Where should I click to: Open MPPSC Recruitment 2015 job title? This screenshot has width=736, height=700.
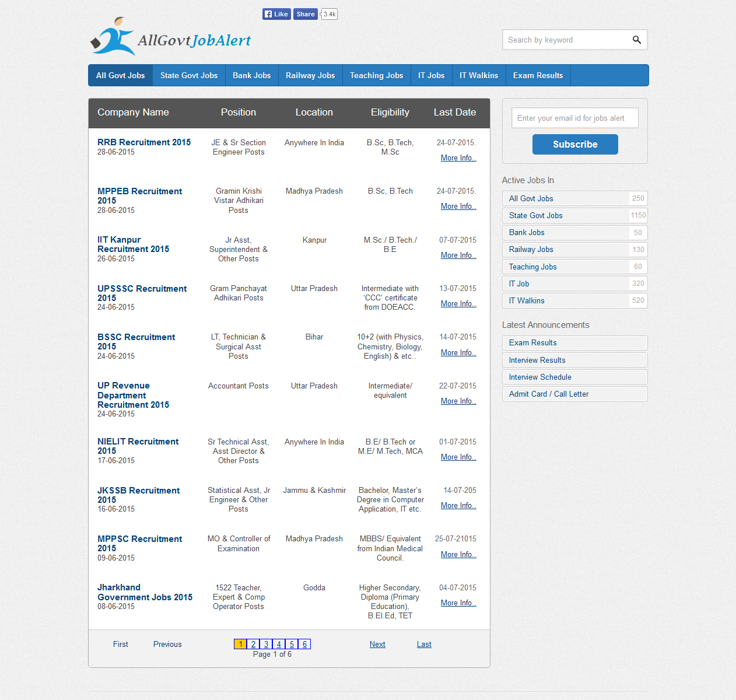pos(140,544)
